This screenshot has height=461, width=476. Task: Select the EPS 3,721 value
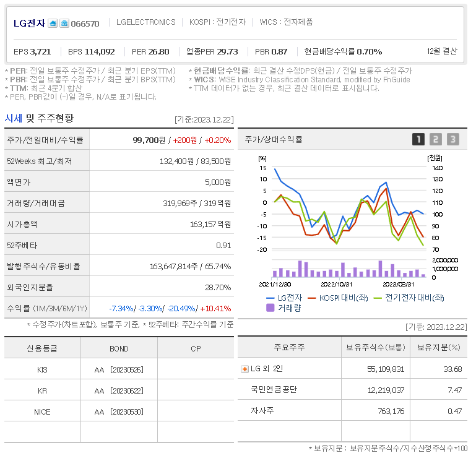[32, 52]
